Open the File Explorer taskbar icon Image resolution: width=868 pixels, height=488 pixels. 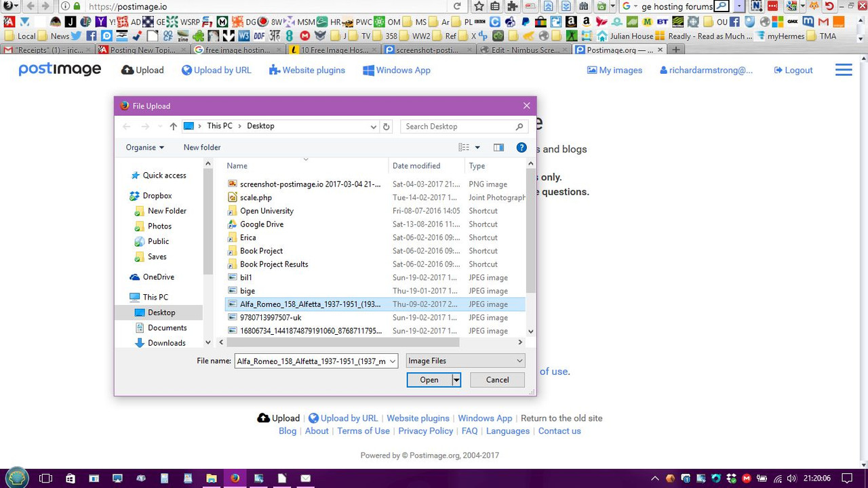pos(211,478)
